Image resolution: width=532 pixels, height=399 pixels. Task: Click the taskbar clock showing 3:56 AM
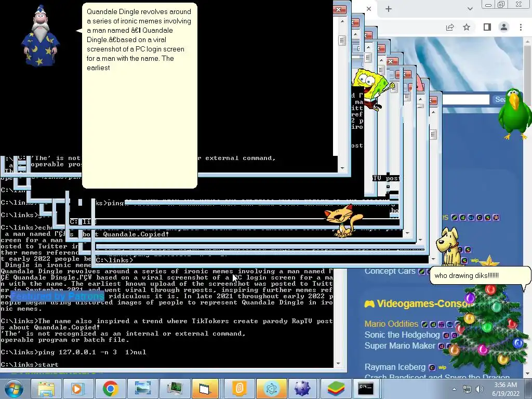coord(506,389)
